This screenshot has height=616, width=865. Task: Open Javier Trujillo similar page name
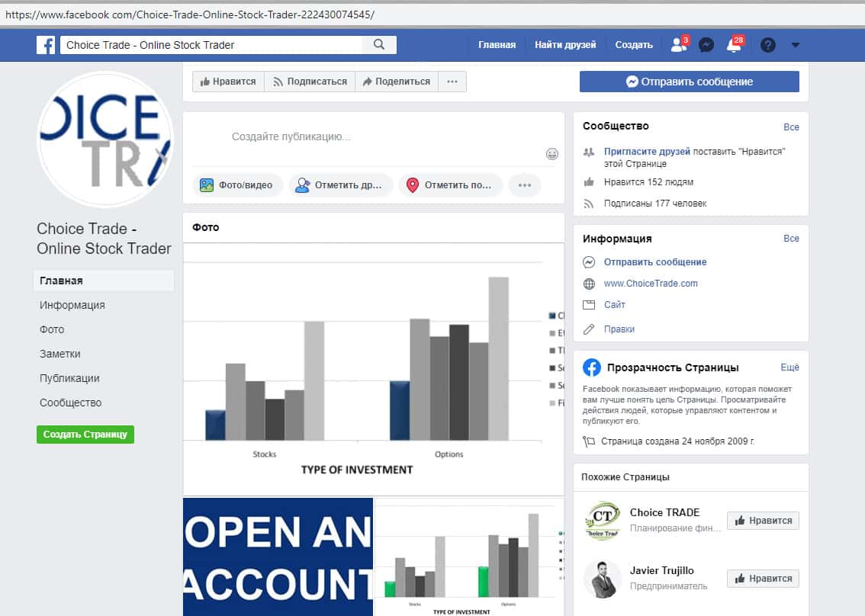point(662,570)
